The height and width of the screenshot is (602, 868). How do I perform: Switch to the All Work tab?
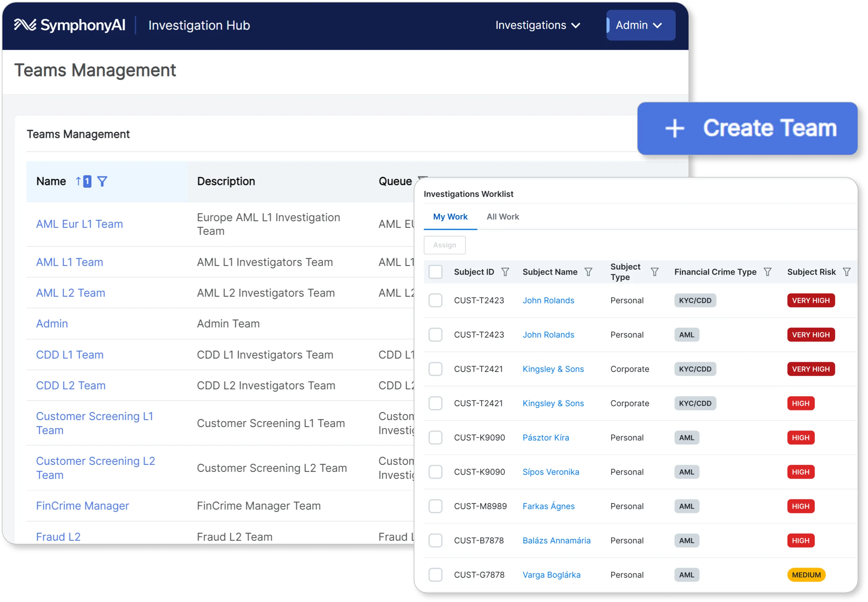[502, 217]
